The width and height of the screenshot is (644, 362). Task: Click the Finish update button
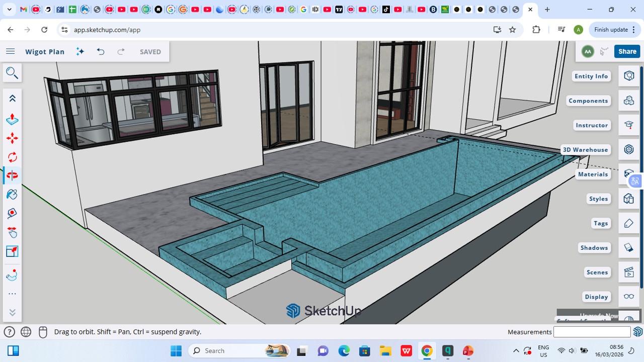[614, 30]
